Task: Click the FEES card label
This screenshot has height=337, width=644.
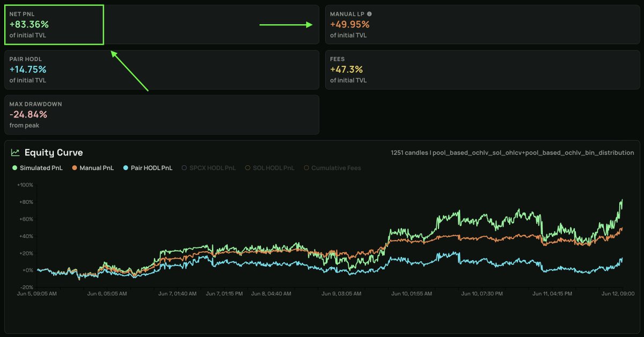Action: click(337, 59)
